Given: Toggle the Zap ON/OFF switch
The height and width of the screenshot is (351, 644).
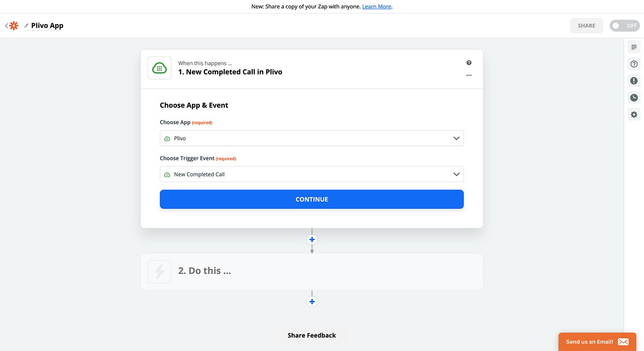Looking at the screenshot, I should pos(625,26).
